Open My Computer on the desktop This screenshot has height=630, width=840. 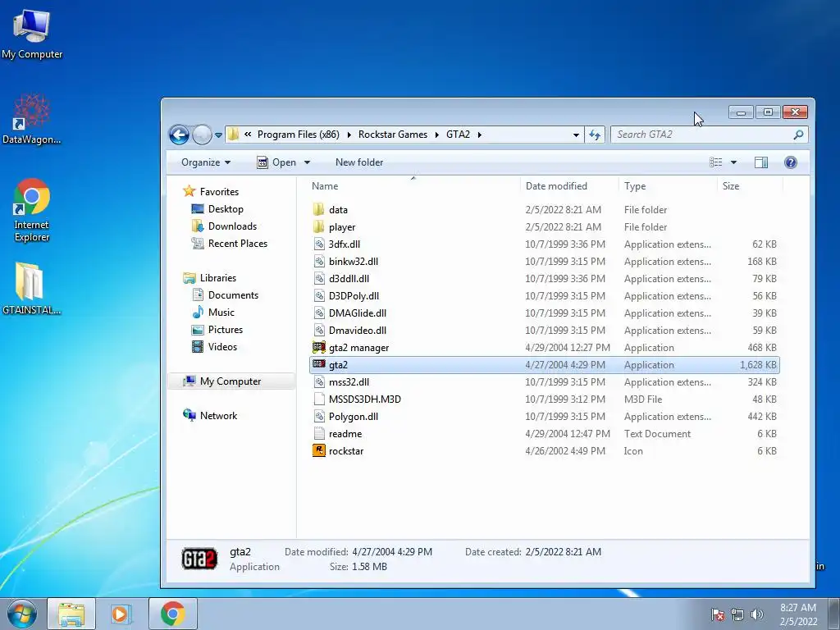point(32,33)
